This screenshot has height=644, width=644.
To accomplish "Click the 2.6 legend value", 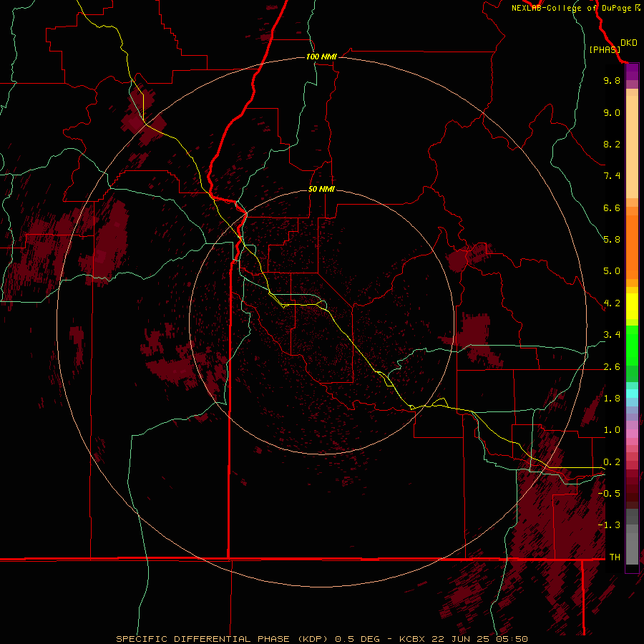I will (612, 367).
